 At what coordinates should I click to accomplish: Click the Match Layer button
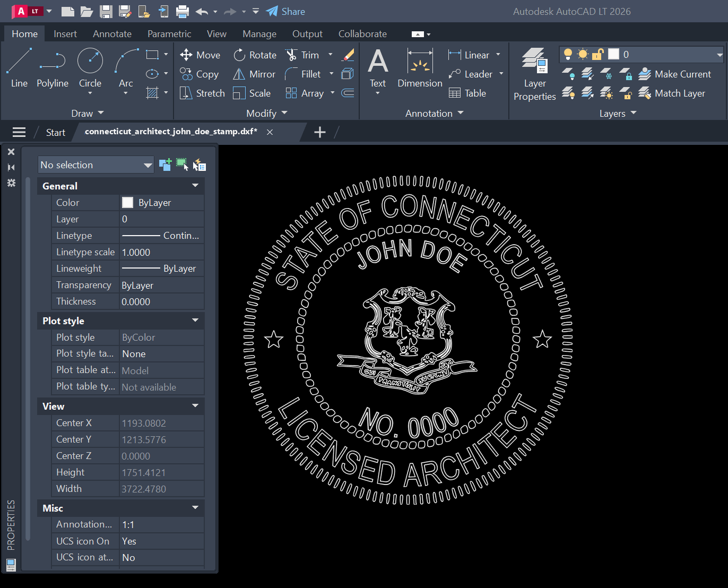(672, 93)
